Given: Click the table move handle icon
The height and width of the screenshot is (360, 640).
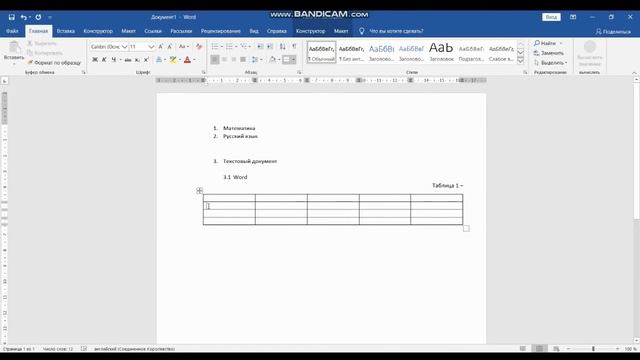Looking at the screenshot, I should [199, 190].
